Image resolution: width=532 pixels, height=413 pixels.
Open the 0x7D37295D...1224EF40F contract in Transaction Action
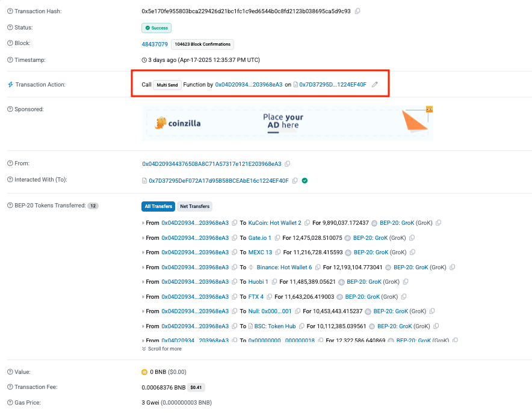(x=332, y=85)
